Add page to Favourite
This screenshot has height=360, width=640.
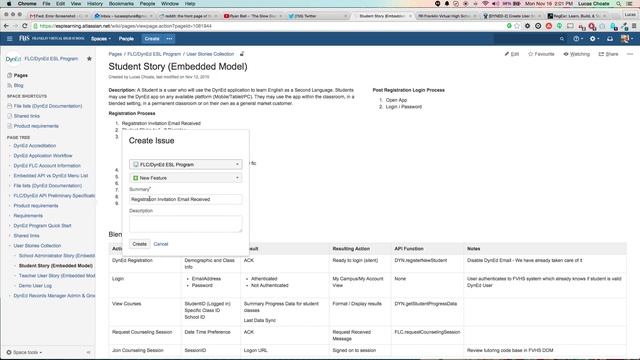coord(541,54)
